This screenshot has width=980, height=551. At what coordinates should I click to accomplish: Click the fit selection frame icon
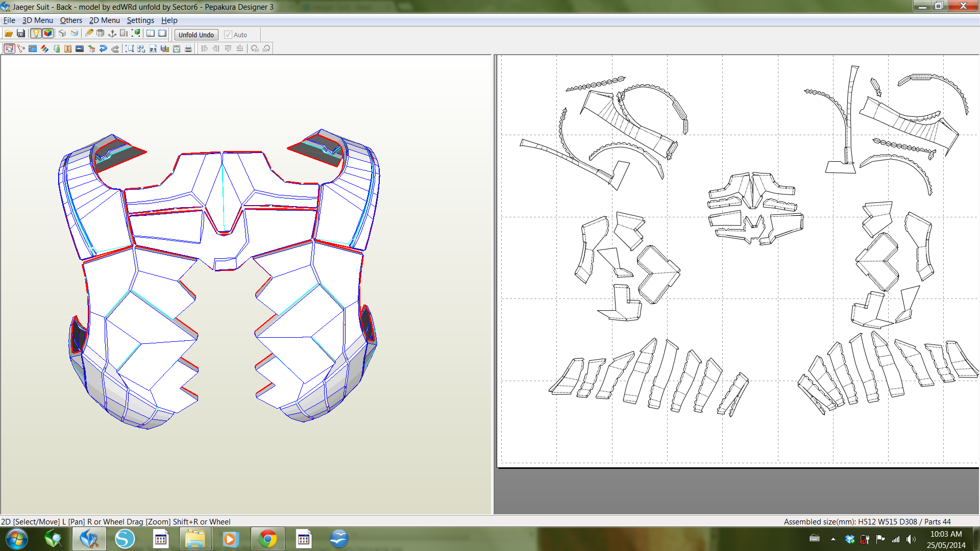point(130,49)
